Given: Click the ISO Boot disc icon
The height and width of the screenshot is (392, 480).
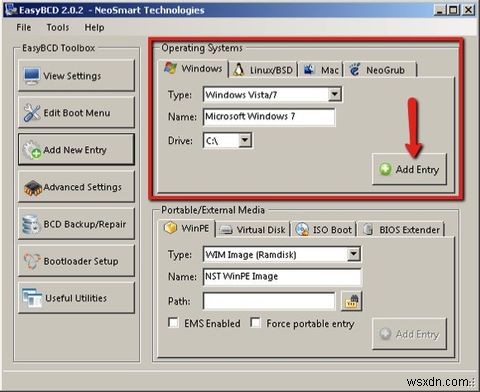Looking at the screenshot, I should coord(302,229).
